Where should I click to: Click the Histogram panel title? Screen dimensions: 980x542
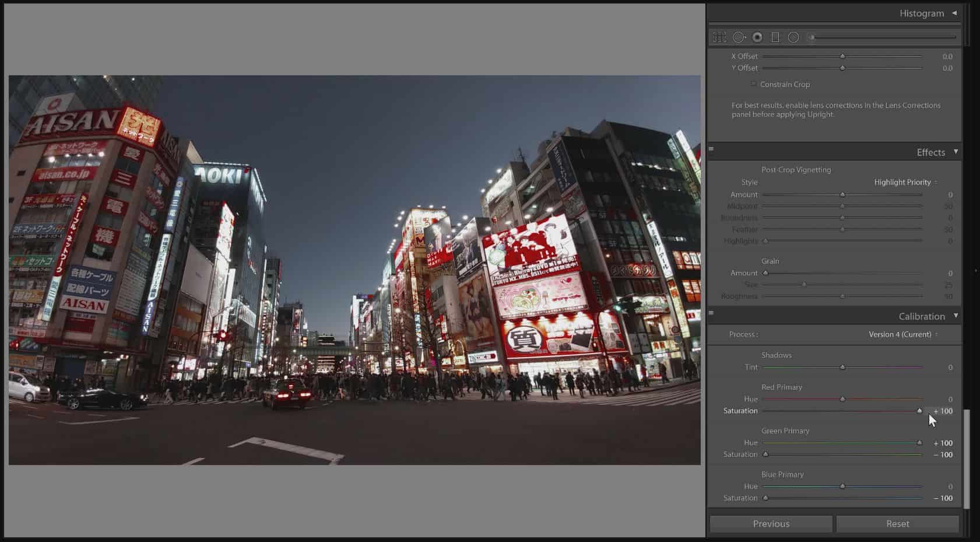pyautogui.click(x=921, y=13)
